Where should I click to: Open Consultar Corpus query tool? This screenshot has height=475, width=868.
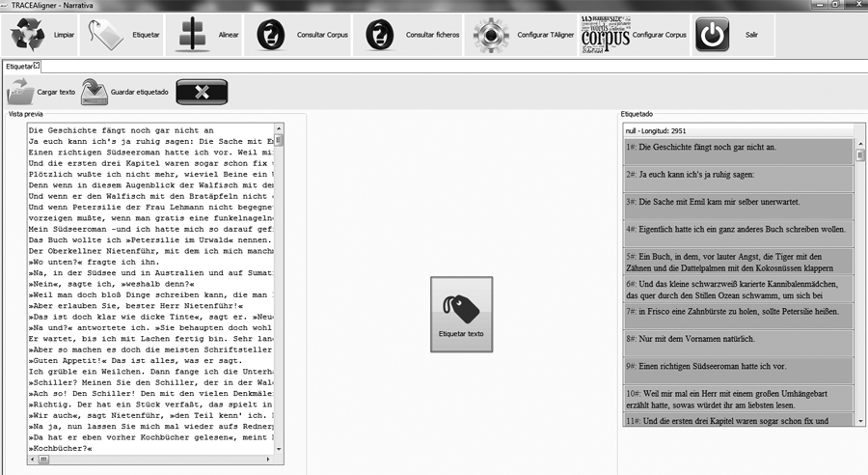click(x=271, y=35)
